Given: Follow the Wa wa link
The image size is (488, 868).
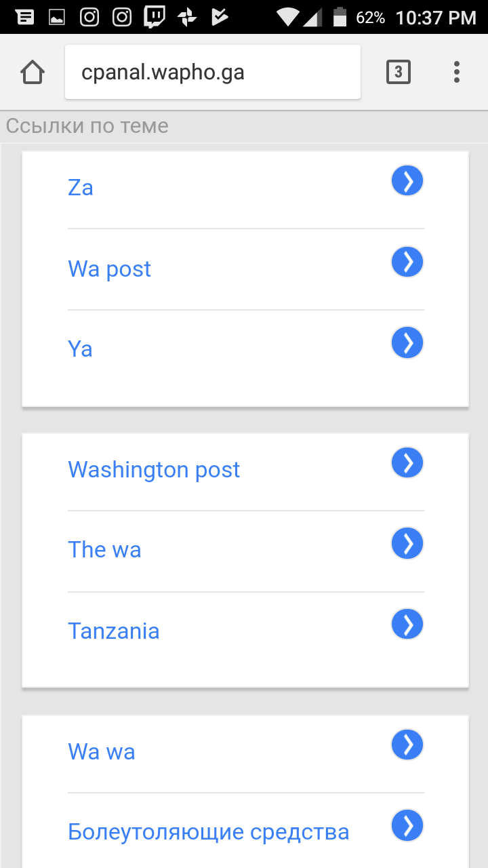Looking at the screenshot, I should tap(102, 751).
